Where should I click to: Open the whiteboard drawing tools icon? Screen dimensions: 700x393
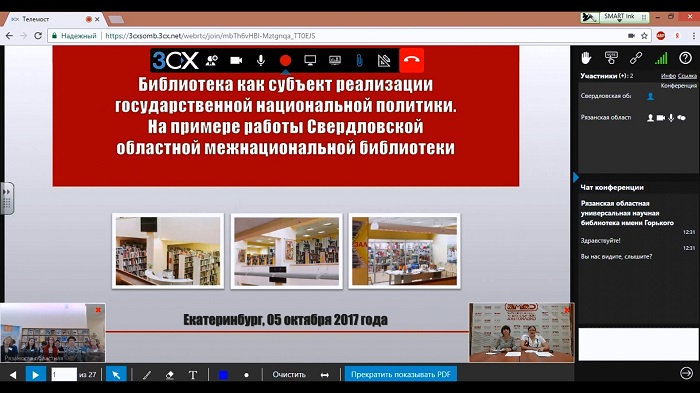[x=384, y=60]
